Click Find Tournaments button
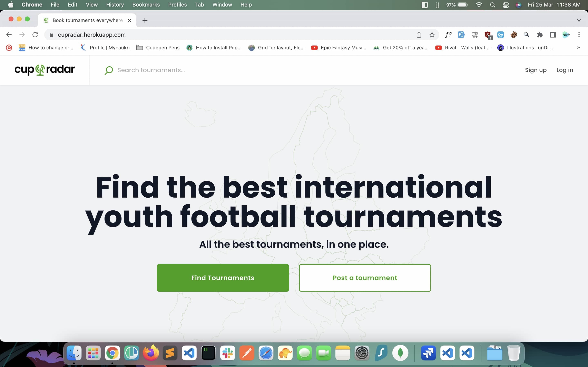Screen dimensions: 588x367 click(223, 278)
